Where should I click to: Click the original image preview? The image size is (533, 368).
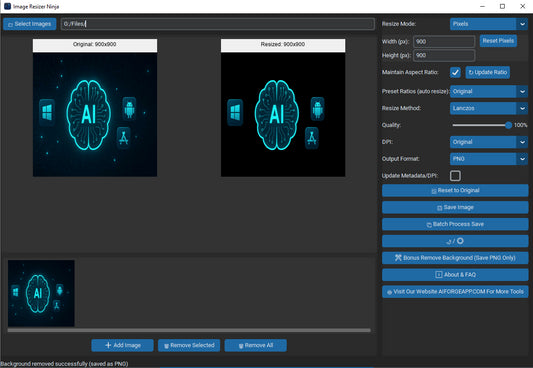pyautogui.click(x=95, y=115)
